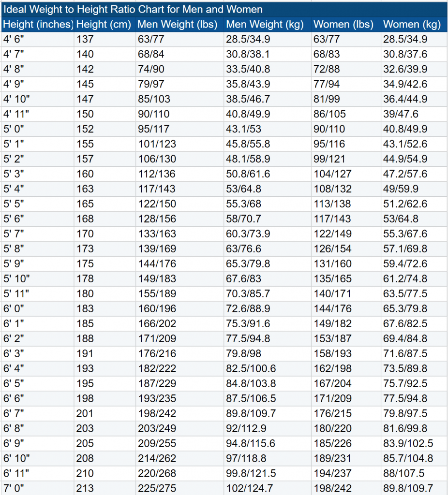Select the men weight cell 171/209
Screen dimensions: 448x495
(179, 338)
